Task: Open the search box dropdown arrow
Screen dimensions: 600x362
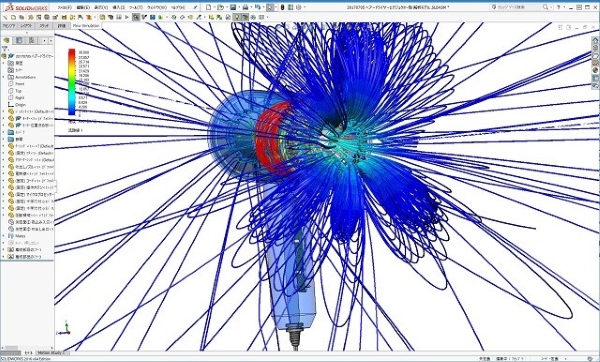Action: pos(551,7)
